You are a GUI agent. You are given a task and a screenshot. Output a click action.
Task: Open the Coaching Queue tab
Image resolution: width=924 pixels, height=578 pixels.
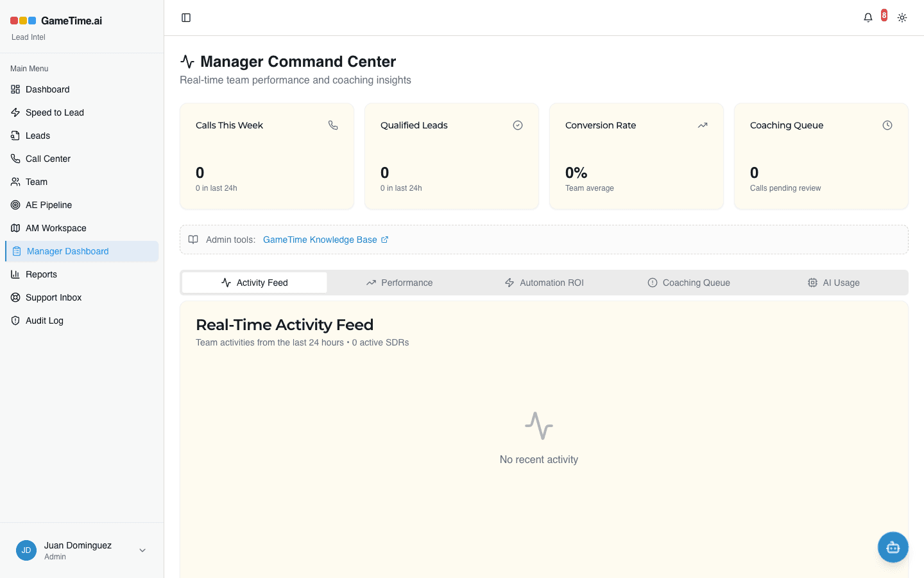689,283
